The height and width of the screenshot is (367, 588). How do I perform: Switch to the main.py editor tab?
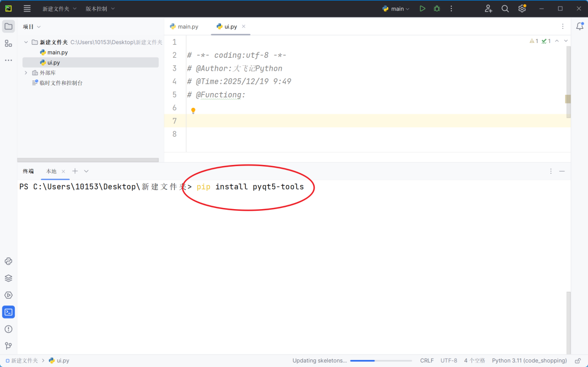[184, 26]
